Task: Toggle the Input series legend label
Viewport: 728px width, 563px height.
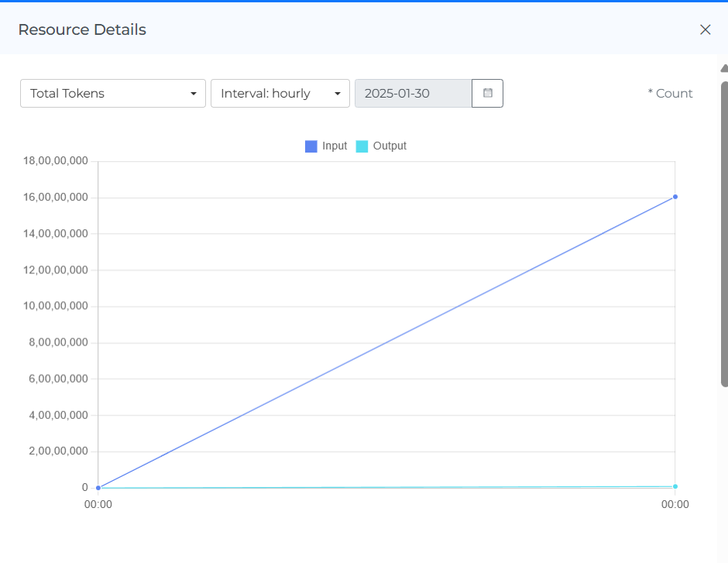Action: point(335,146)
